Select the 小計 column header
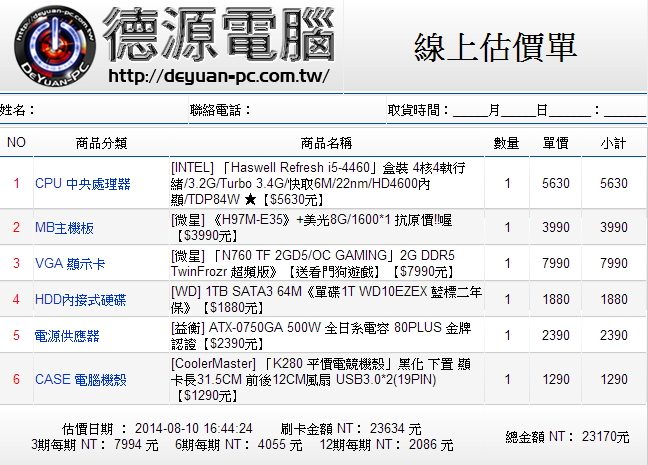 pos(614,143)
